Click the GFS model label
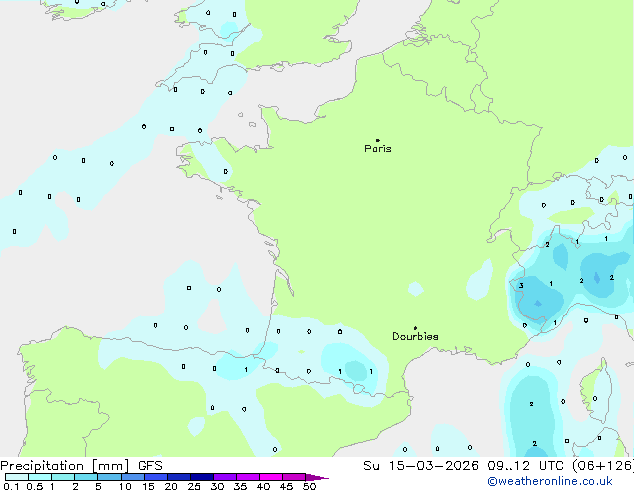Screen dimensions: 634x490 (x=150, y=466)
